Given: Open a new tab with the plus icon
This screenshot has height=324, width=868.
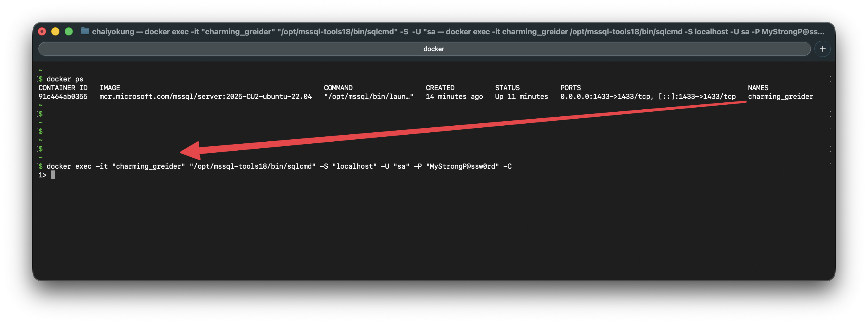Looking at the screenshot, I should (x=822, y=49).
